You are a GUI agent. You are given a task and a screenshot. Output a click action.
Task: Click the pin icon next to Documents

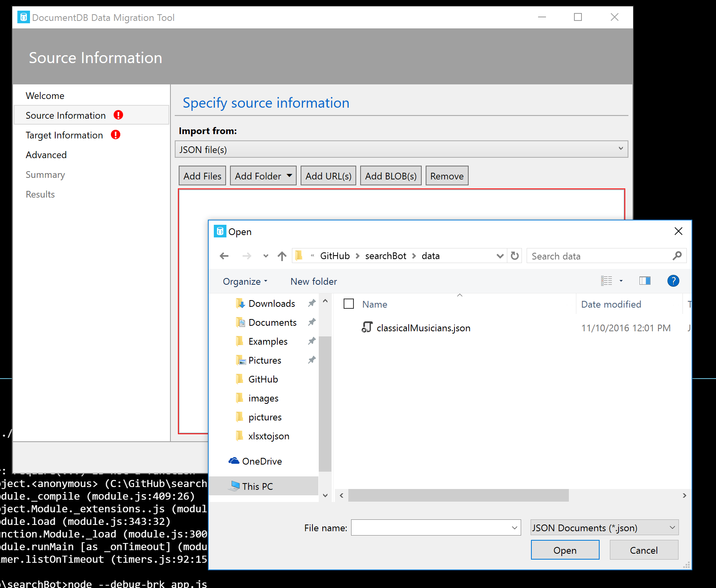[x=312, y=322]
